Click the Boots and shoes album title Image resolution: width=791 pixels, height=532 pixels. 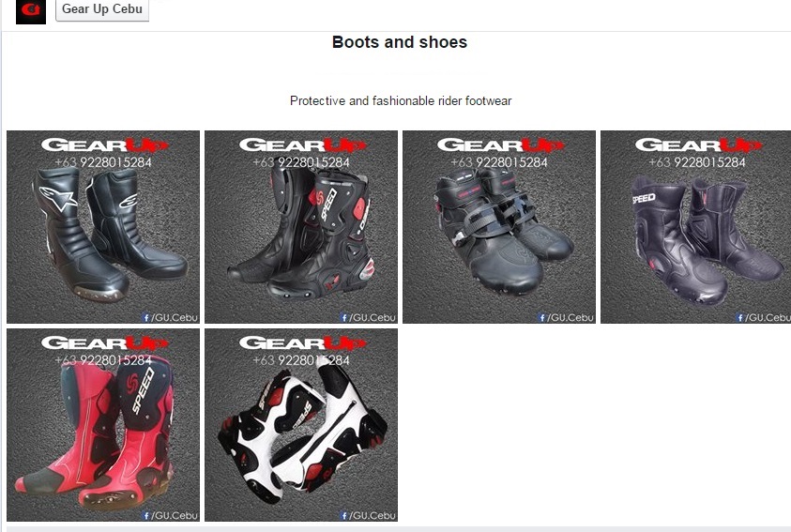pos(400,42)
